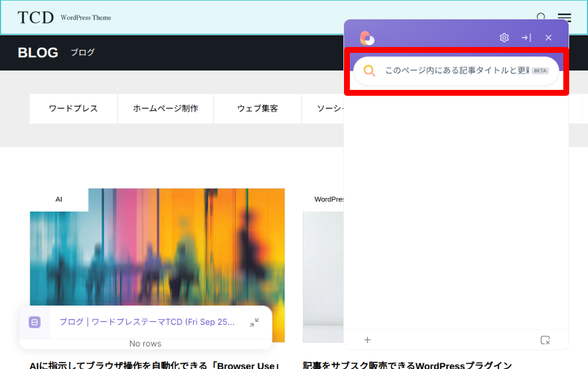This screenshot has width=588, height=369.
Task: Dock the panel with arrow-to-bar icon
Action: point(526,38)
